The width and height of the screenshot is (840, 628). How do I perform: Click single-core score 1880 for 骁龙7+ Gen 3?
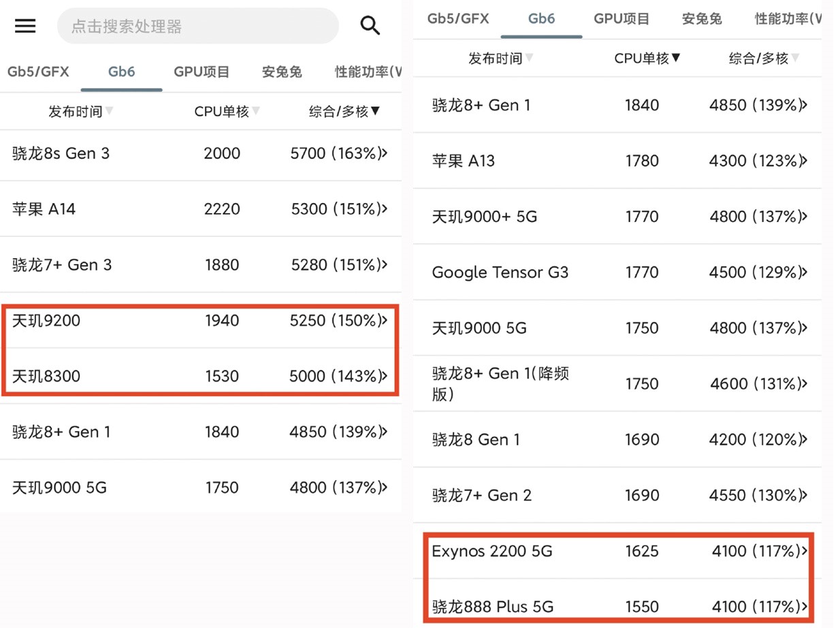[222, 265]
